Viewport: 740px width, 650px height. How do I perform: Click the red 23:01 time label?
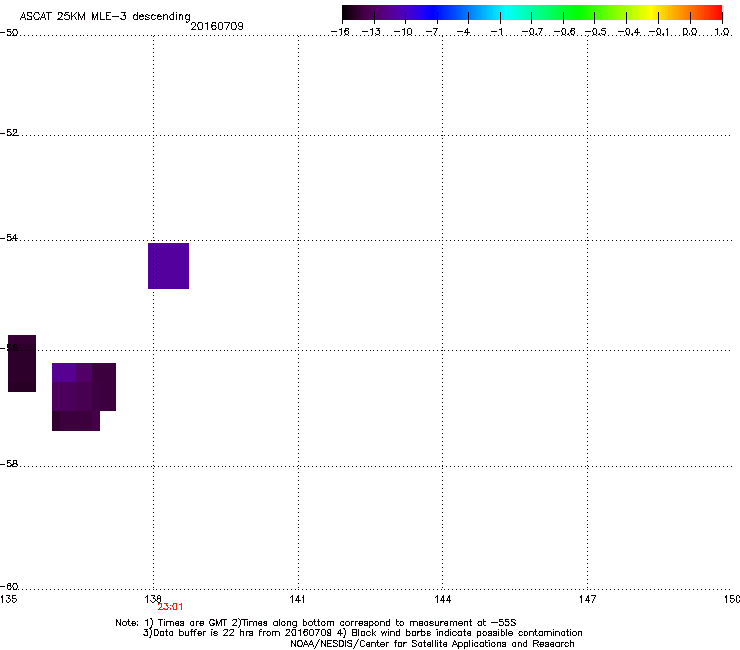pos(170,607)
